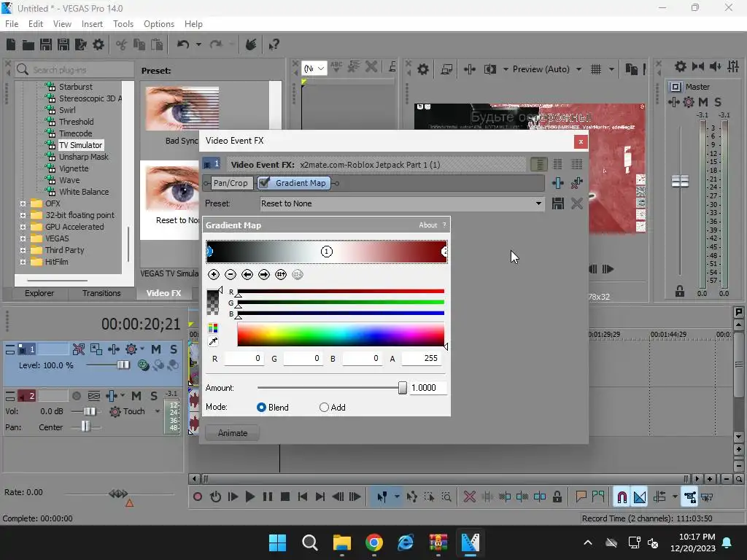
Task: Expand the HitFilm folder
Action: [23, 262]
